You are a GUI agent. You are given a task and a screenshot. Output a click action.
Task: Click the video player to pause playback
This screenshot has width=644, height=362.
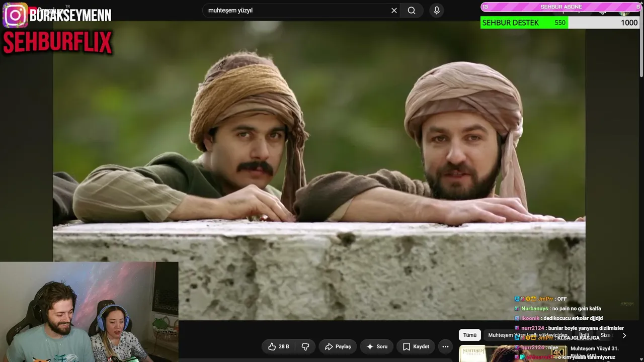(319, 170)
